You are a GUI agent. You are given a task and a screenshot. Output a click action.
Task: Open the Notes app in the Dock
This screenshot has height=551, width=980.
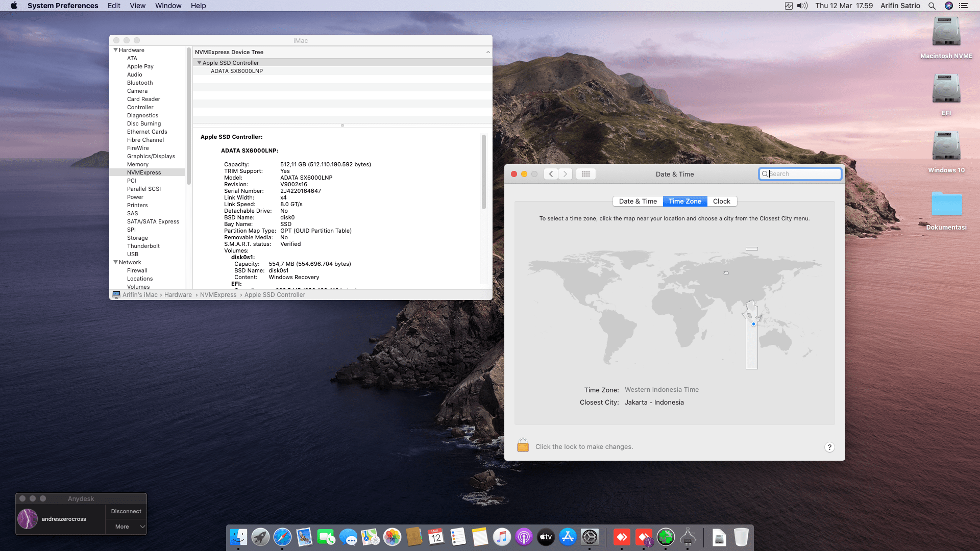click(480, 537)
